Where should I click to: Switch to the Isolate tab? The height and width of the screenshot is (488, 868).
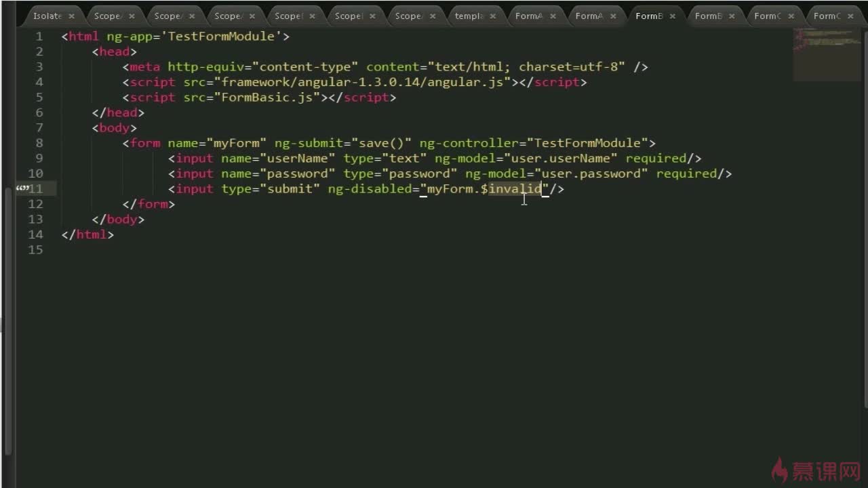47,16
